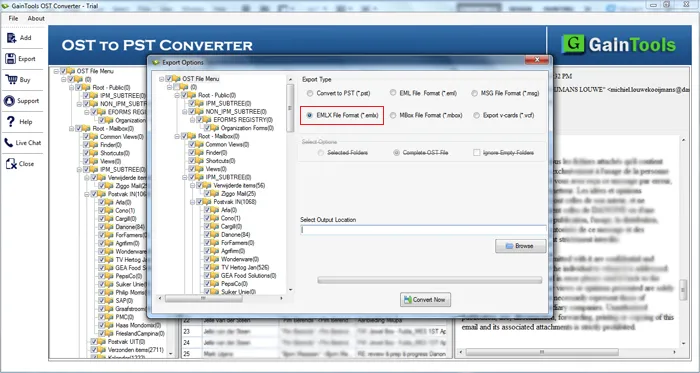Click folder icon of FrieslandCampina(0) in main tree

pyautogui.click(x=110, y=333)
